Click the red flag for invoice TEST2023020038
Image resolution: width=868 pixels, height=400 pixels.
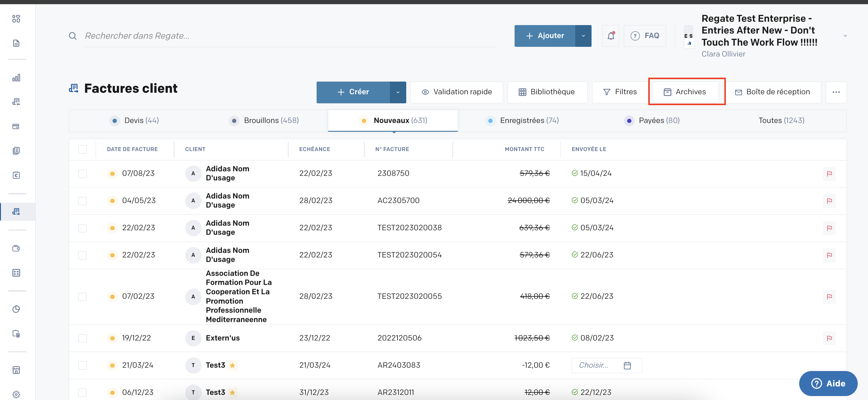(829, 228)
